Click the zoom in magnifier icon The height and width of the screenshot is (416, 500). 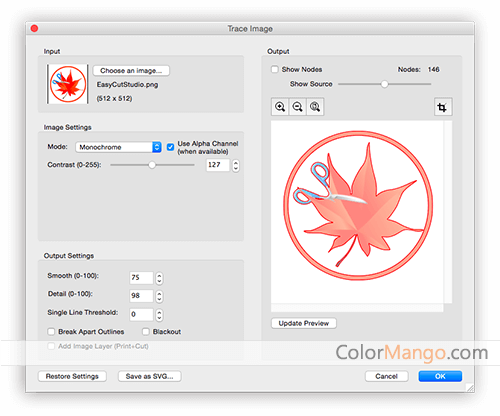pos(280,107)
